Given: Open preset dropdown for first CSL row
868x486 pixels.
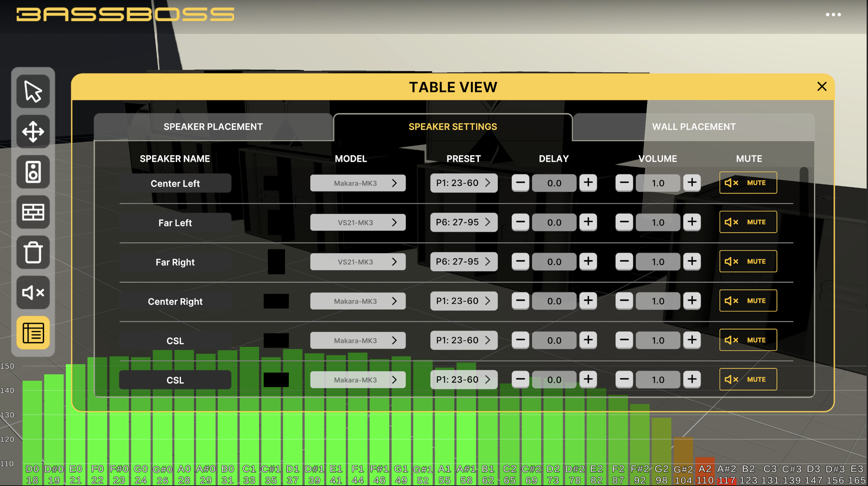Looking at the screenshot, I should (x=464, y=340).
